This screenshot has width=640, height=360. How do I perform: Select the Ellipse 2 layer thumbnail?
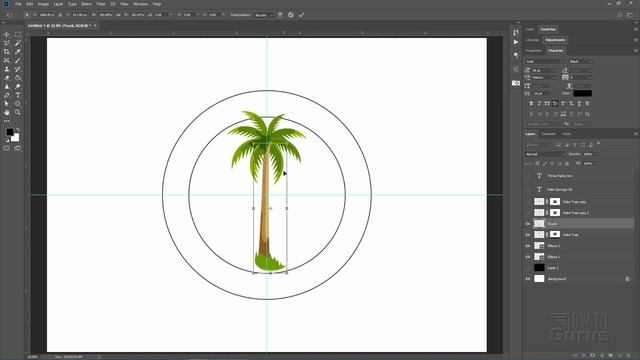point(539,246)
